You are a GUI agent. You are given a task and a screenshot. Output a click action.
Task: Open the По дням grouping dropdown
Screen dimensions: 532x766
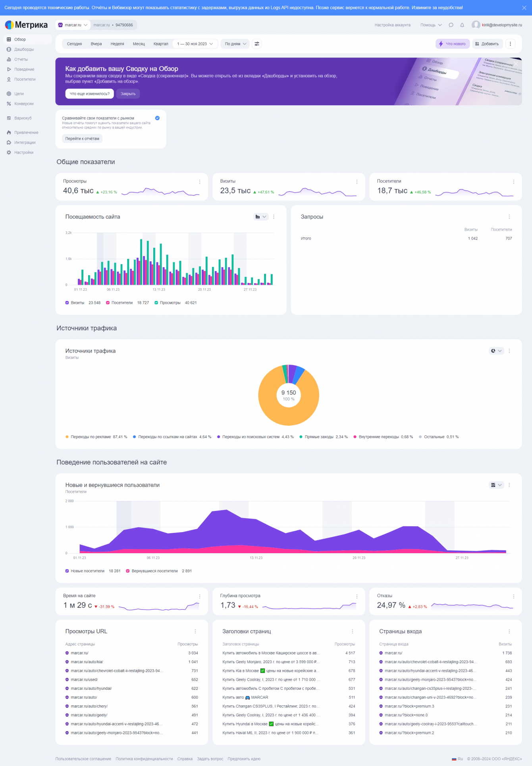[x=235, y=44]
